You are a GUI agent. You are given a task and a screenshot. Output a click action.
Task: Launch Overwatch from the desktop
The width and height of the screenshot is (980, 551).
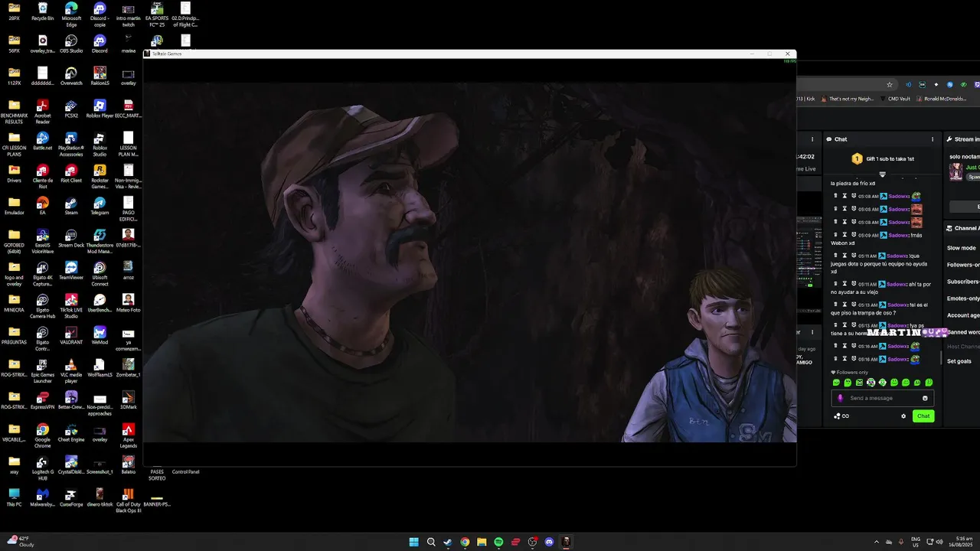pos(71,76)
